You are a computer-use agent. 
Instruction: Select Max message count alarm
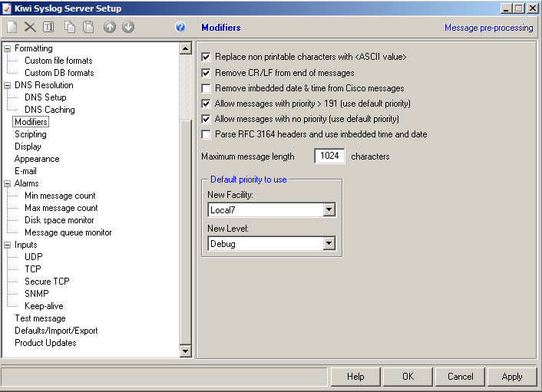pyautogui.click(x=61, y=208)
